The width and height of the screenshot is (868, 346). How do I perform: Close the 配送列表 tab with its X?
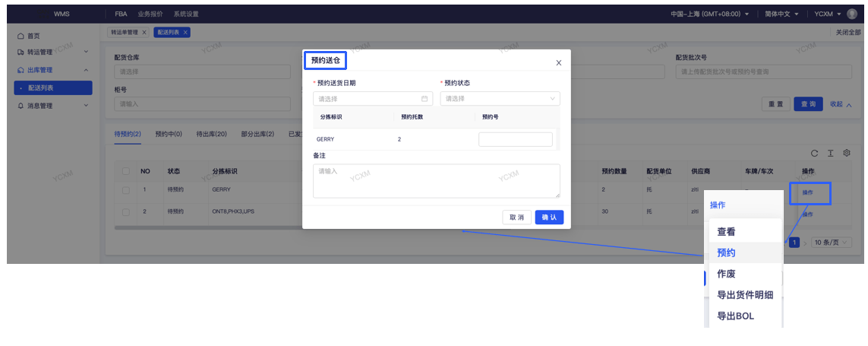[x=185, y=32]
